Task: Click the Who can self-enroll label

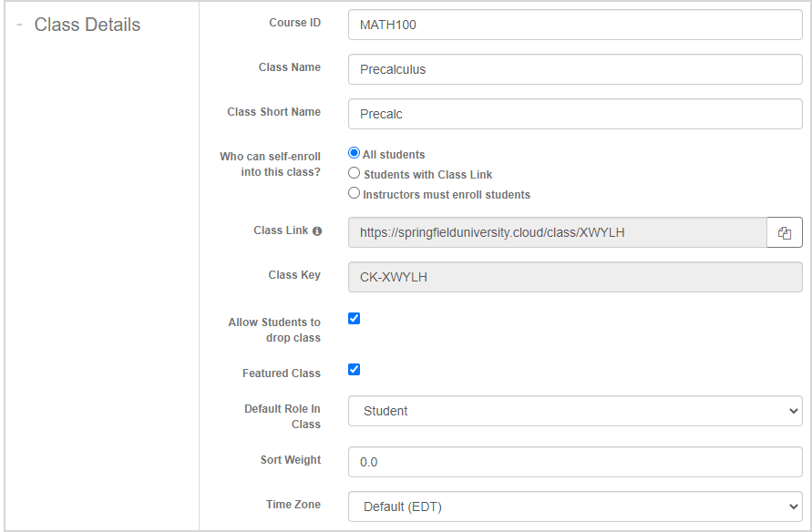Action: point(270,164)
